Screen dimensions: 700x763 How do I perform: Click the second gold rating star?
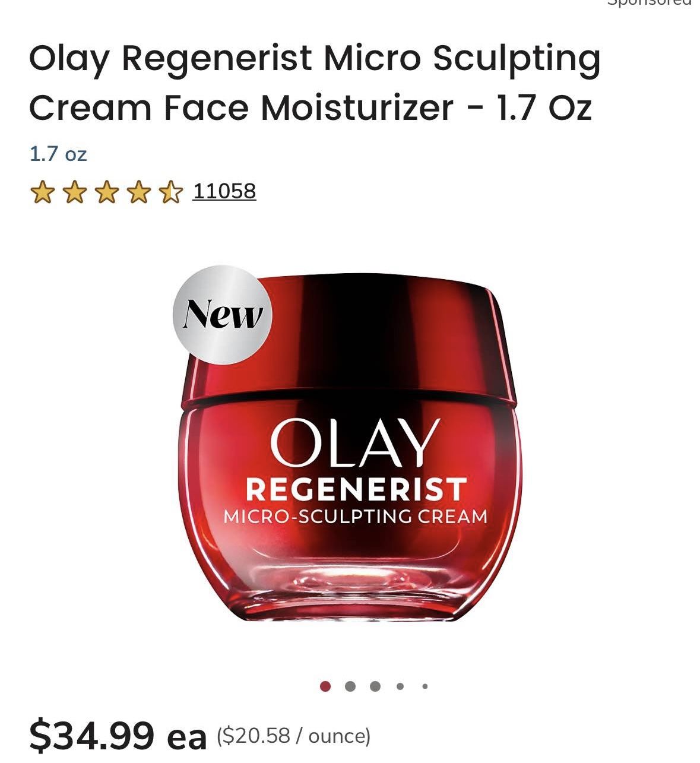point(74,192)
